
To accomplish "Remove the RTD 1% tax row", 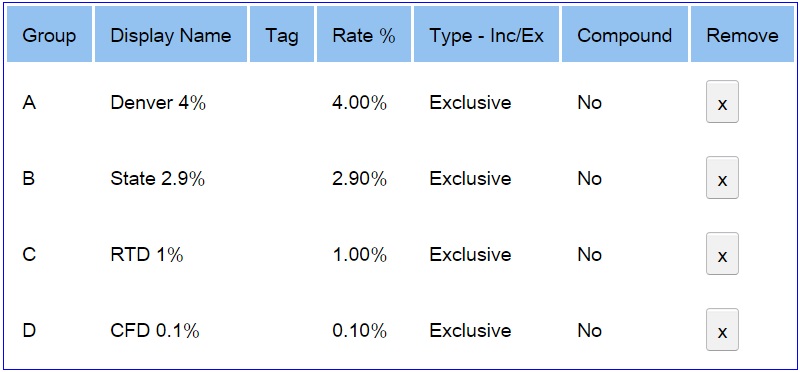I will (x=722, y=254).
